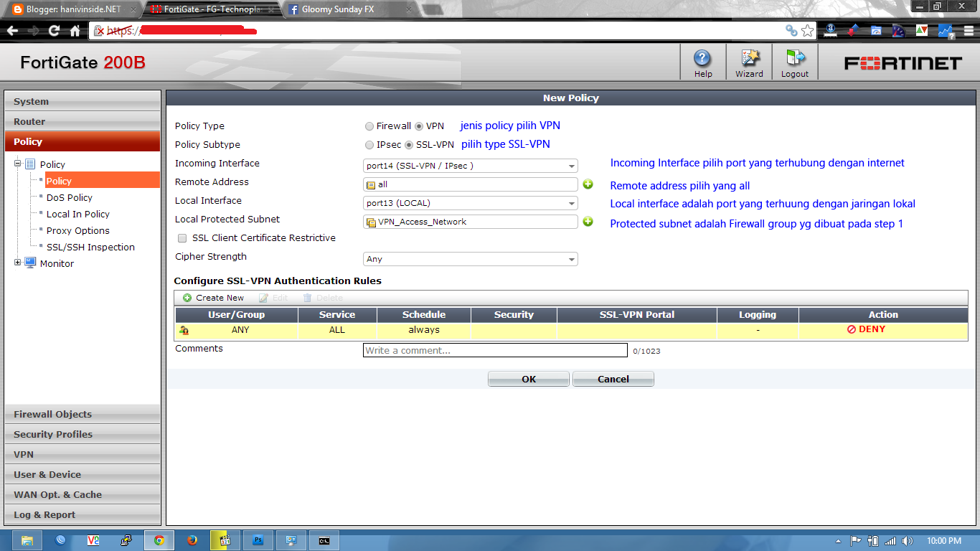Open the VPN menu section
Image resolution: width=980 pixels, height=551 pixels.
83,454
